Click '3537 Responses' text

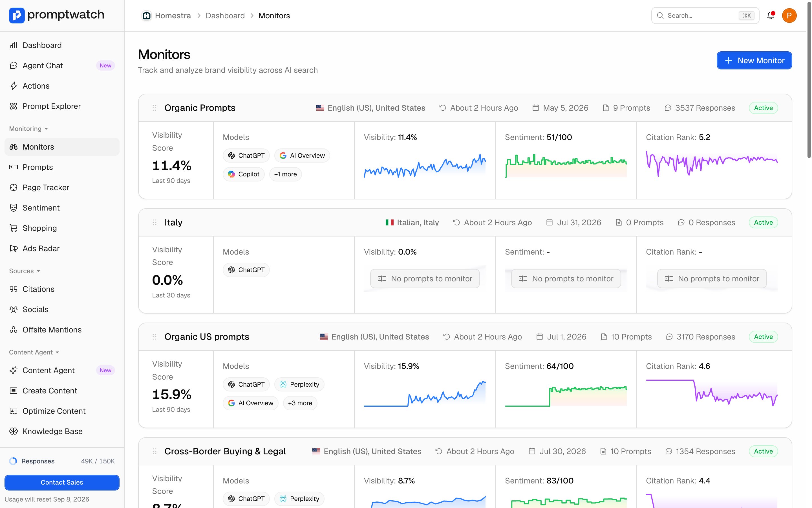(705, 108)
